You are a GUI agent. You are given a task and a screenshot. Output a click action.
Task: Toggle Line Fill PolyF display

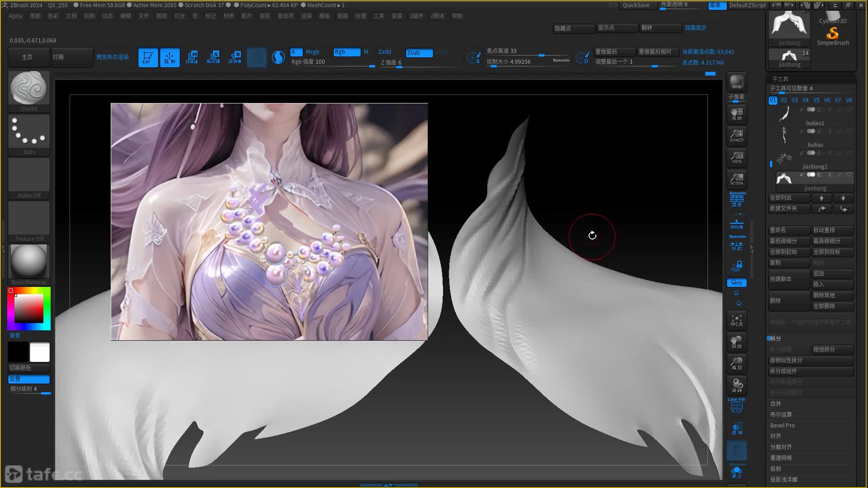click(736, 406)
